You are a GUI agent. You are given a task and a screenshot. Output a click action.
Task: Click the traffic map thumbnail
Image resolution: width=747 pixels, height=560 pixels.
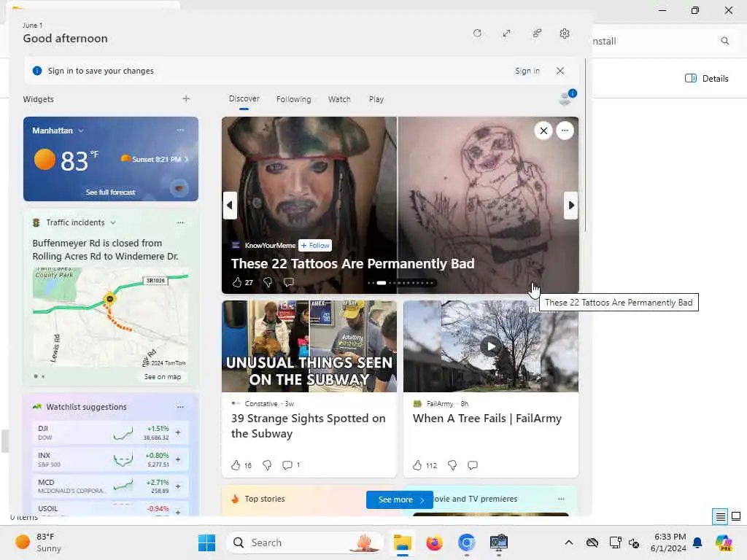pos(110,316)
